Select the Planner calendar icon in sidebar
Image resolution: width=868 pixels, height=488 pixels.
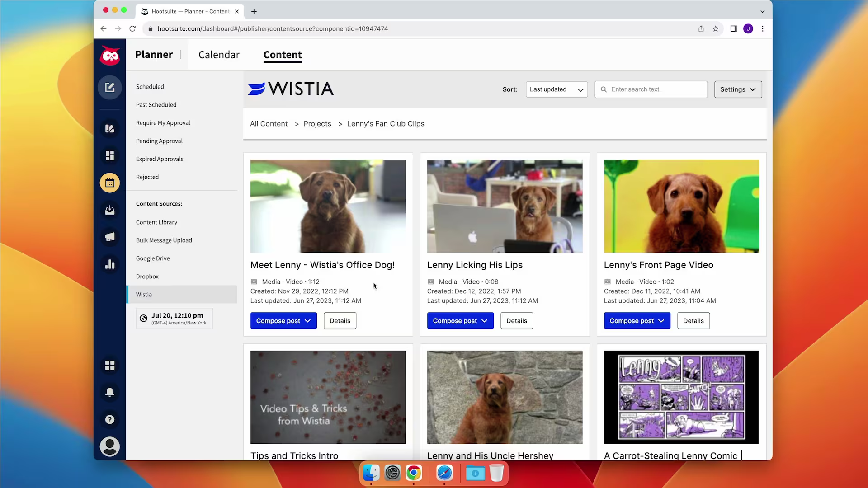click(110, 183)
